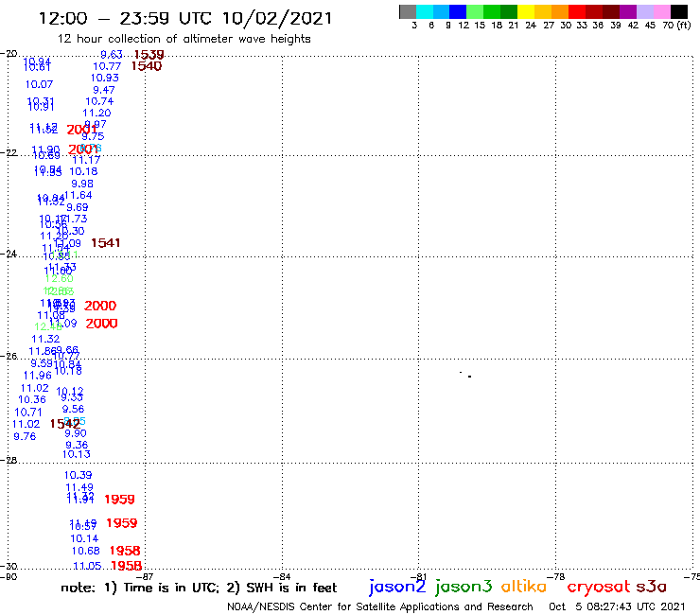This screenshot has height=615, width=700.
Task: Select wave height value '9.90'
Action: [76, 433]
